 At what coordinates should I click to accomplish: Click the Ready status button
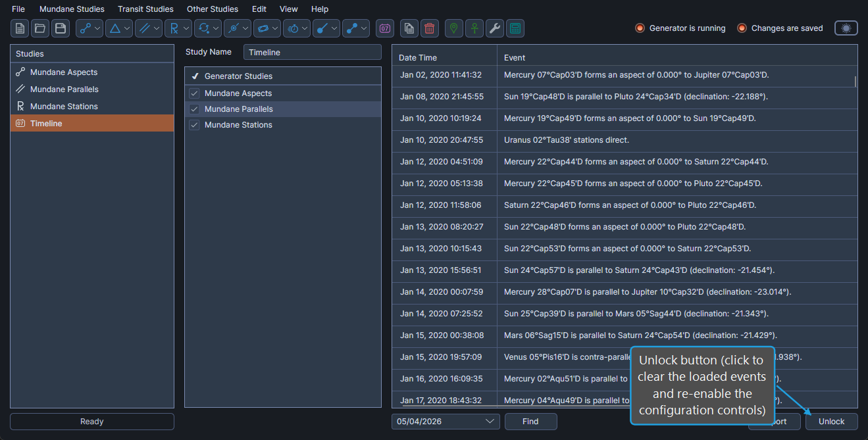(x=92, y=422)
